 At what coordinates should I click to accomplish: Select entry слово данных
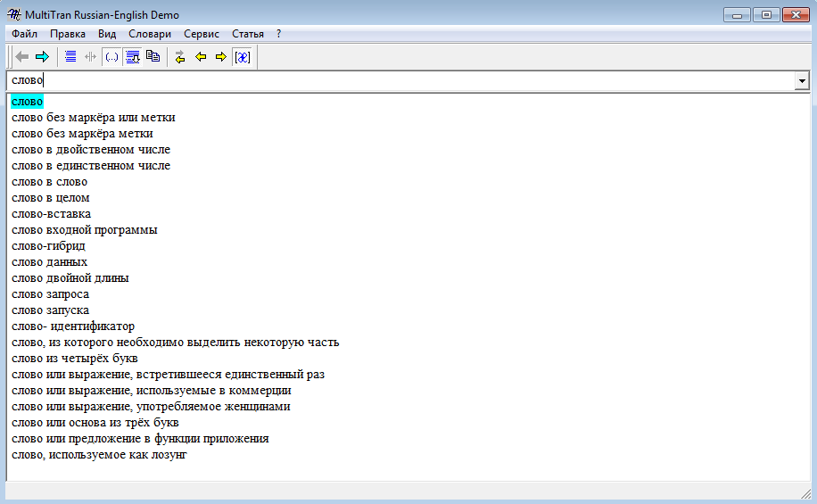pyautogui.click(x=49, y=261)
